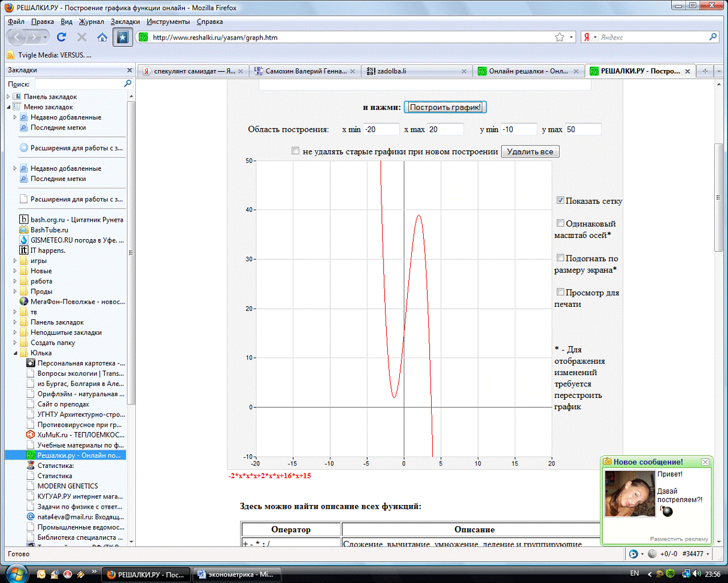Click the bookmarks sidebar star icon
This screenshot has width=728, height=583.
122,37
